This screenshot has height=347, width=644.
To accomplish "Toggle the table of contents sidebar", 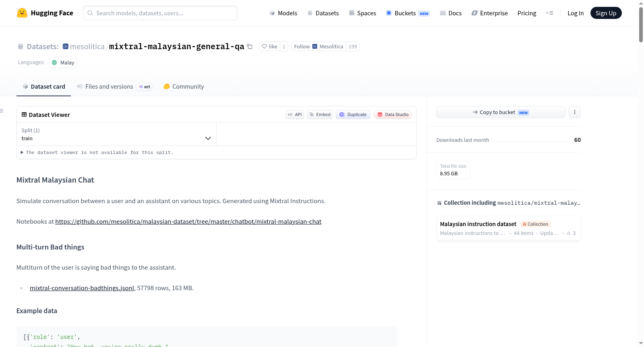I will [2, 111].
